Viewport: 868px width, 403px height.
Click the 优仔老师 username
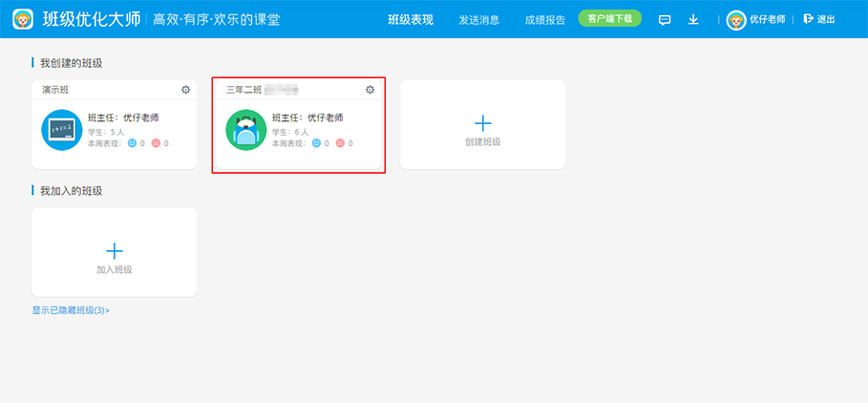click(x=767, y=19)
